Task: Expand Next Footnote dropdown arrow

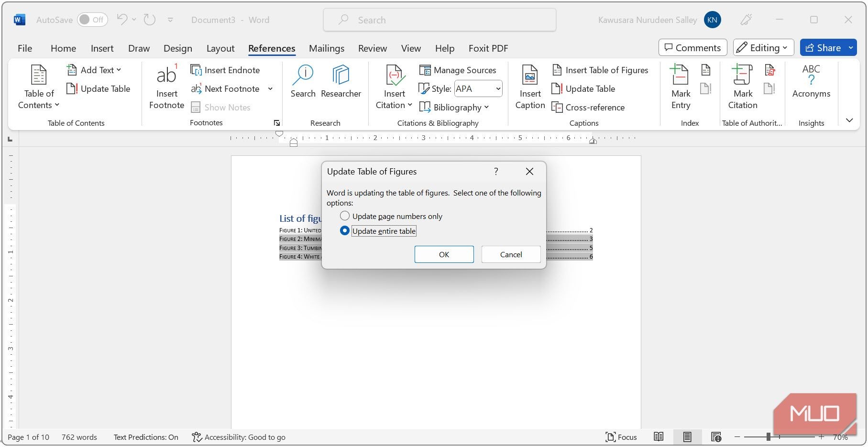Action: click(x=270, y=88)
